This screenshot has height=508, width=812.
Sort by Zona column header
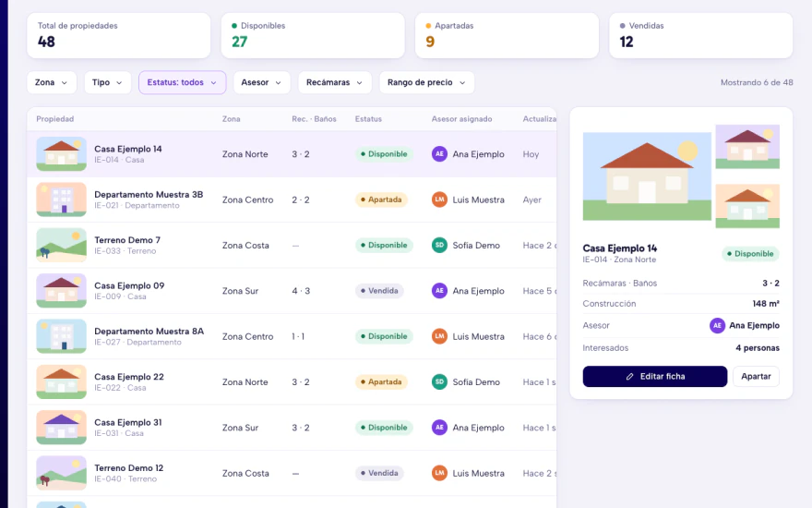(231, 119)
